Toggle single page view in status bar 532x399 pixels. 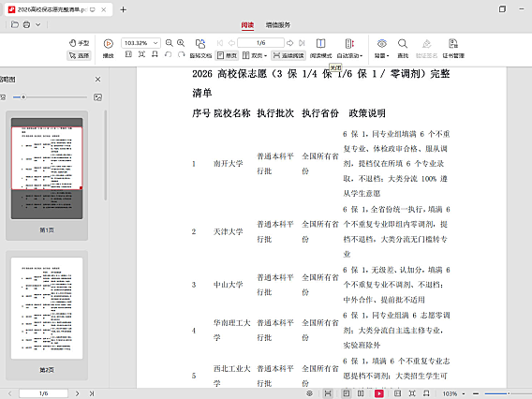tap(346, 393)
